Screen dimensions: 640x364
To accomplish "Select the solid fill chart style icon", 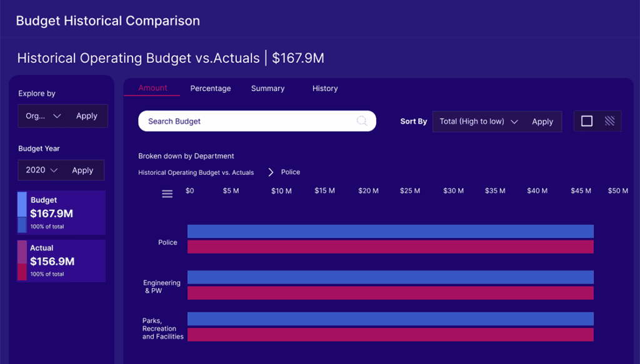I will pos(586,121).
